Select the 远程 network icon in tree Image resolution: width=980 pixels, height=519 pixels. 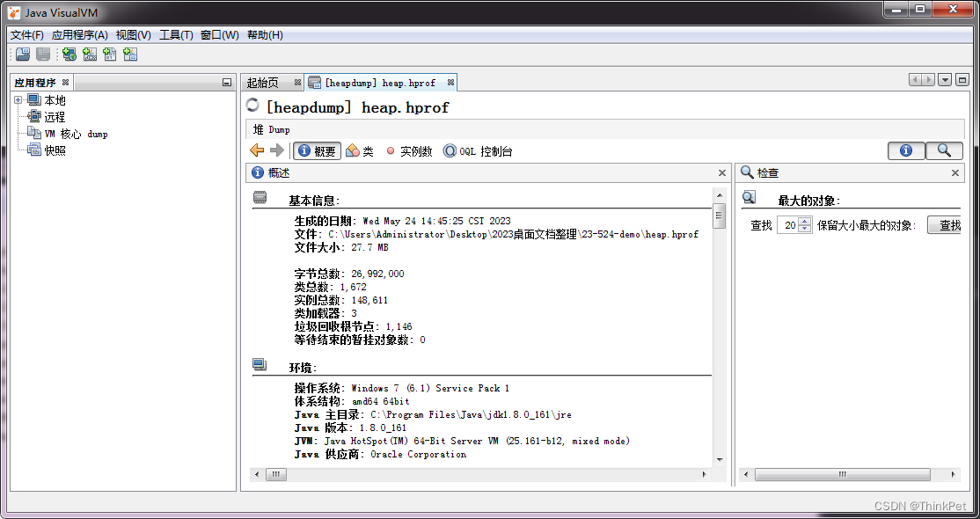point(33,117)
